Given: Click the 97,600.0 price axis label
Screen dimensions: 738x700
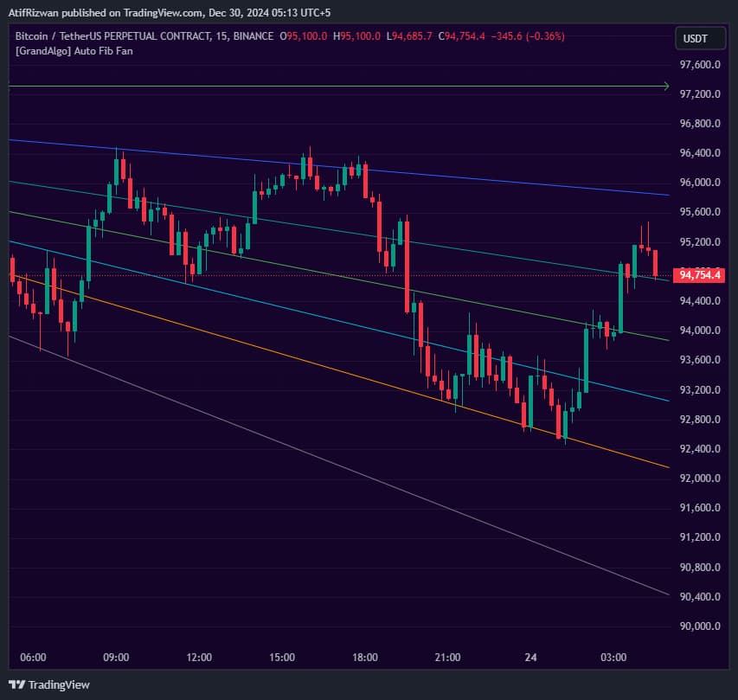Looking at the screenshot, I should pos(699,64).
